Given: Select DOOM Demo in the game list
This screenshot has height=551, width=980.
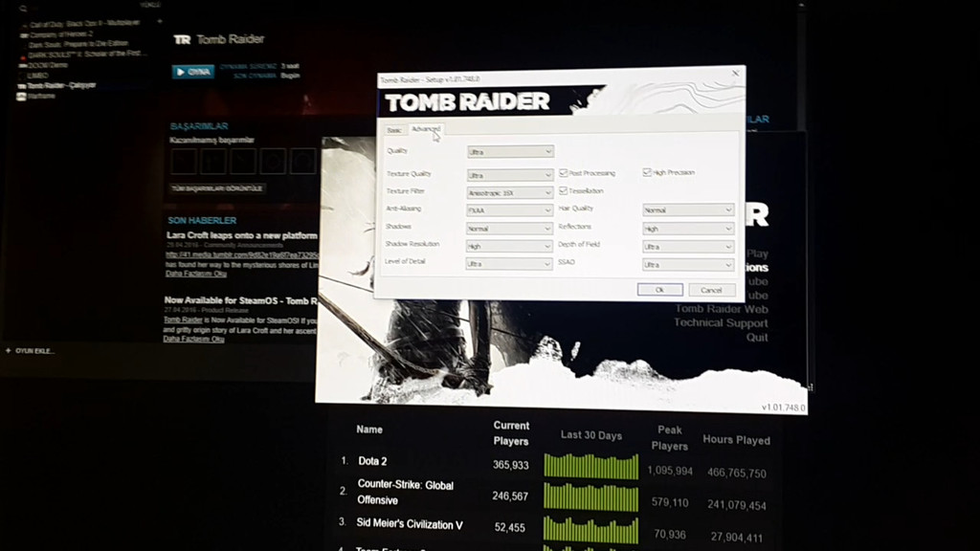Looking at the screenshot, I should click(x=48, y=65).
